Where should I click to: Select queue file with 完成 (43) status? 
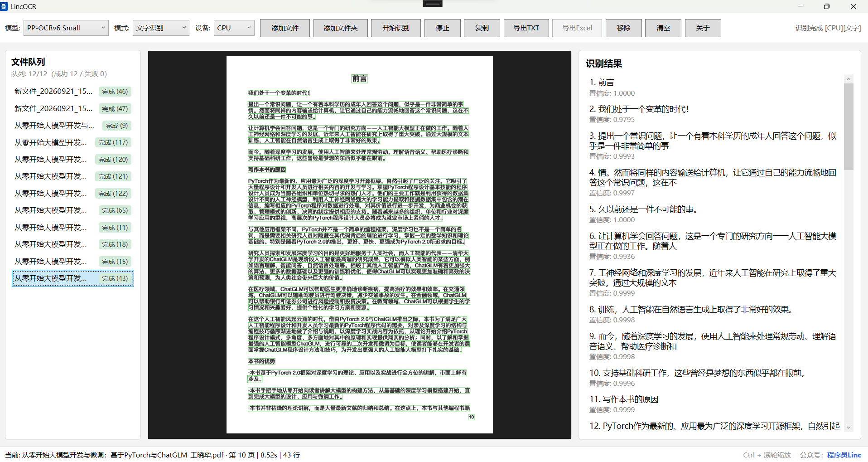coord(72,278)
